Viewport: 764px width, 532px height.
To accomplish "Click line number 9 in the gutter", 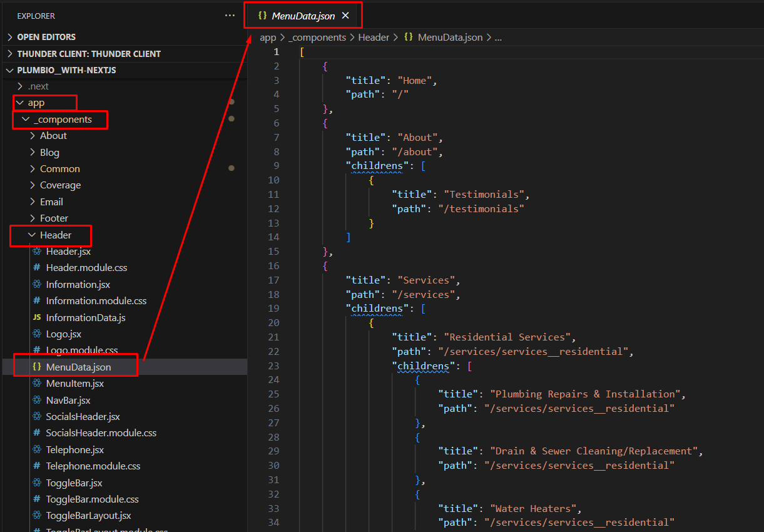I will point(276,166).
